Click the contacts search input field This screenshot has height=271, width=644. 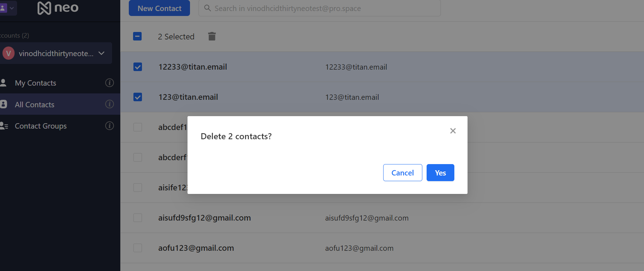pyautogui.click(x=320, y=8)
